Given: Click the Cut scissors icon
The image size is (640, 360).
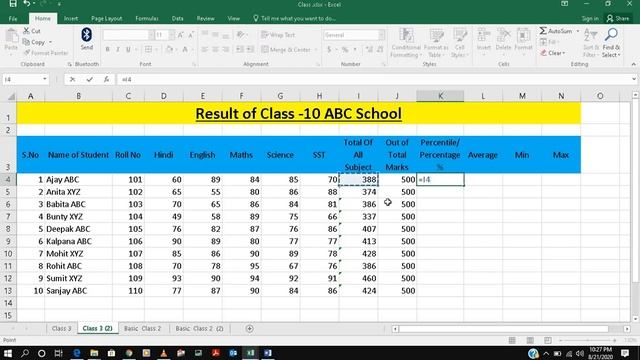Looking at the screenshot, I should click(x=27, y=31).
